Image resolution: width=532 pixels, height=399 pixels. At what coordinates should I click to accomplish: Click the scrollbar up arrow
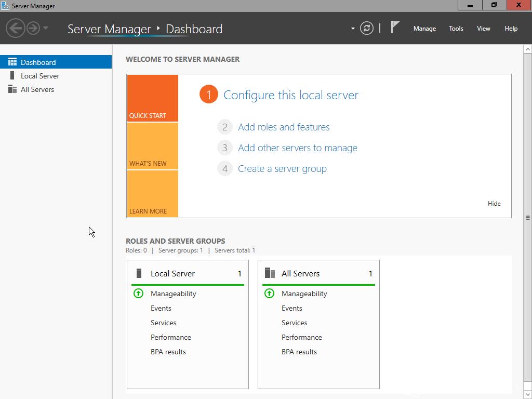(528, 49)
